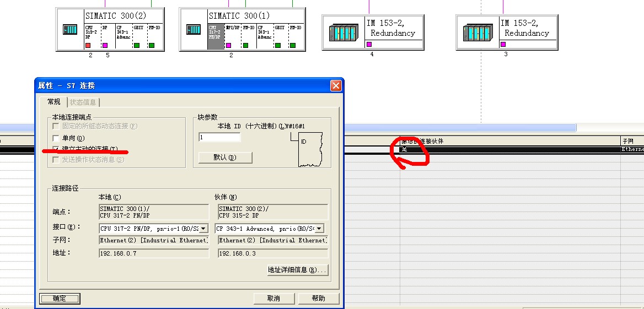Select the CPU 315-2 DP module in SIMATIC 300(2)
This screenshot has height=309, width=644.
click(93, 36)
